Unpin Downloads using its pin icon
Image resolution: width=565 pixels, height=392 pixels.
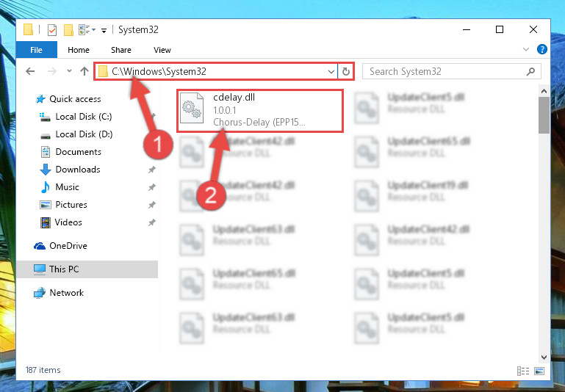point(151,170)
